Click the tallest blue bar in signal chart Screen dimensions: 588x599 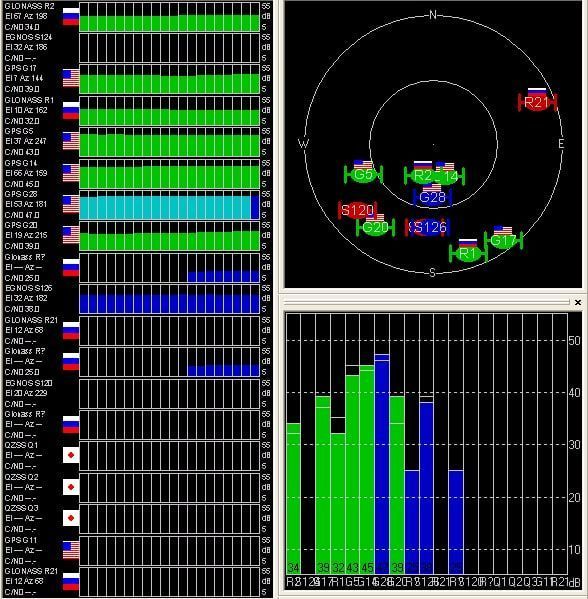point(382,464)
